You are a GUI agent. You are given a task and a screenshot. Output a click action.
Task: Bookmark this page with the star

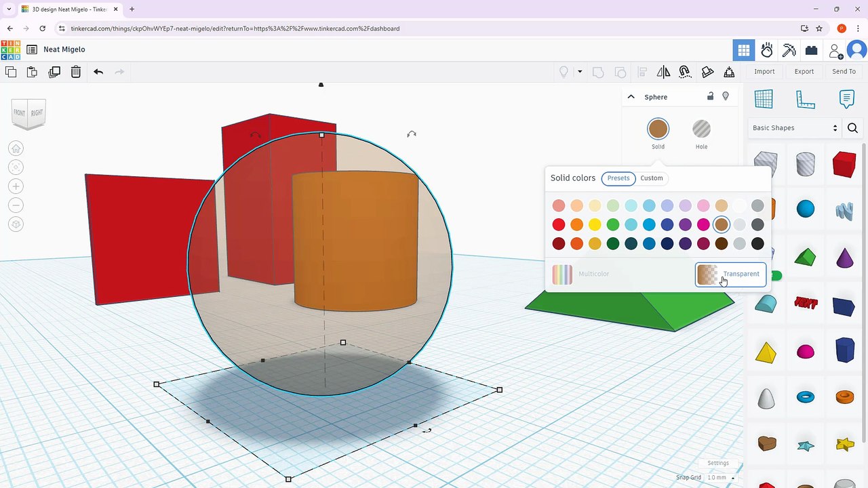(819, 28)
